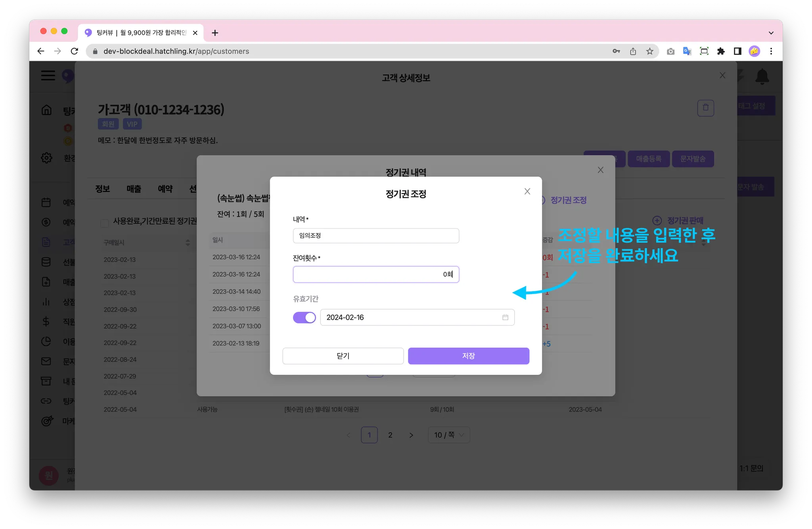This screenshot has width=812, height=529.
Task: Click the home icon in sidebar
Action: 46,110
